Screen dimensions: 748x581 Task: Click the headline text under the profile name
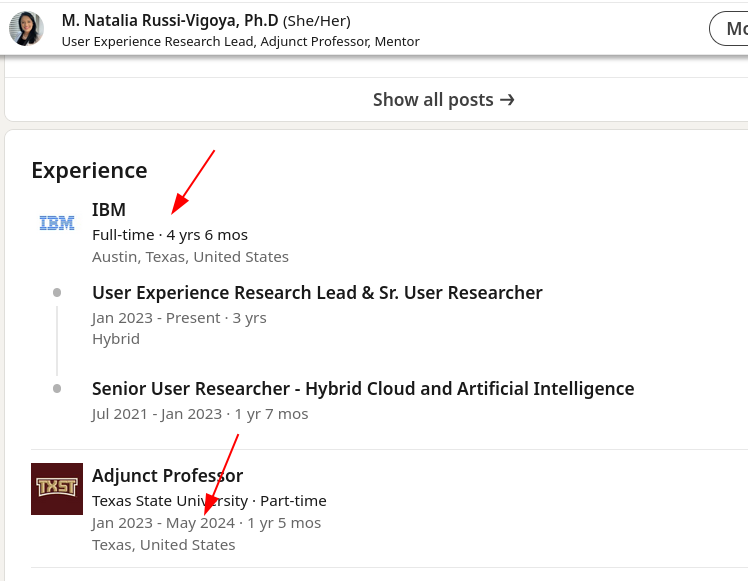(x=240, y=42)
